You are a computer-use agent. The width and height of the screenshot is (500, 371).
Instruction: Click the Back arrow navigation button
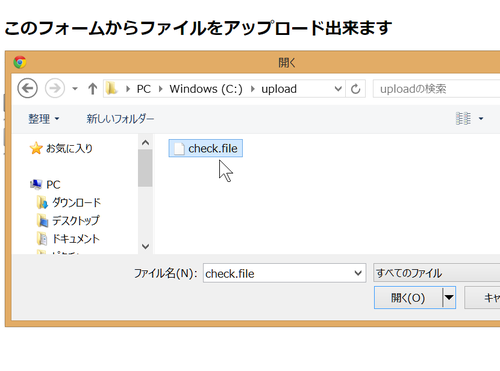pos(27,88)
